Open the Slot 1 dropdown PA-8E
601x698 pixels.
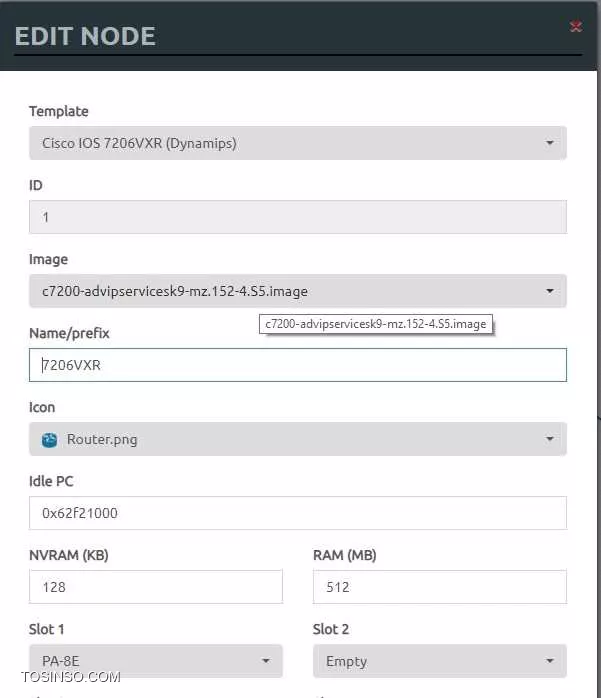pyautogui.click(x=156, y=661)
